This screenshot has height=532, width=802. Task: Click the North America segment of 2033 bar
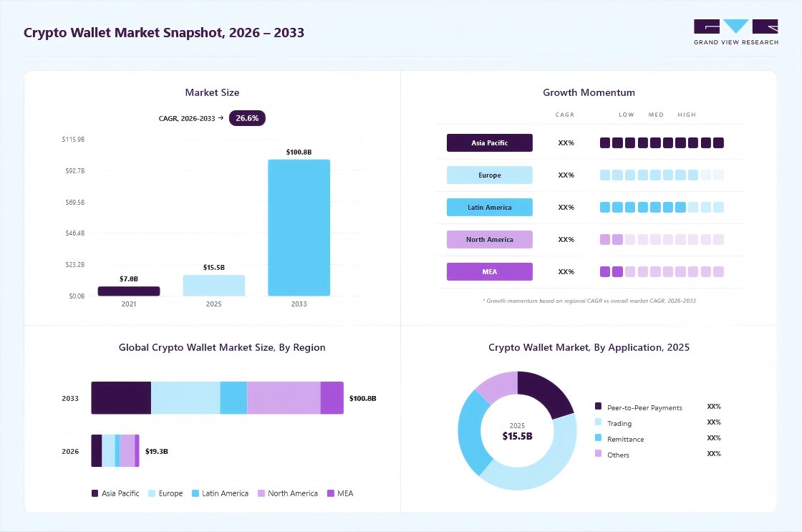pos(284,398)
